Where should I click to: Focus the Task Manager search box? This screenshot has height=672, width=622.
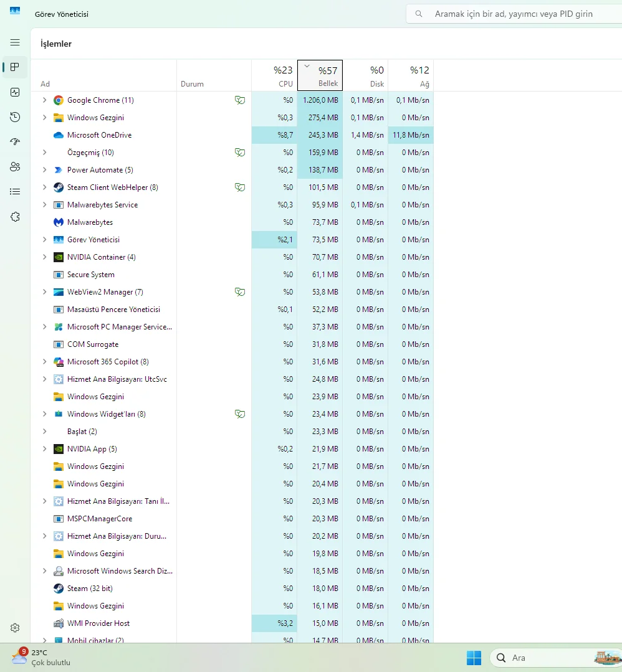[514, 14]
